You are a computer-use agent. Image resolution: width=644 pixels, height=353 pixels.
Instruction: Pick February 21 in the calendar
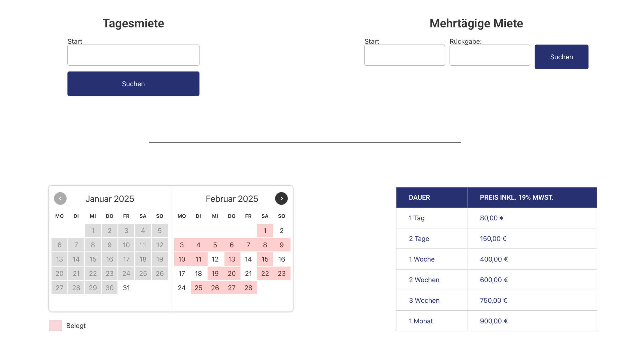(x=248, y=273)
